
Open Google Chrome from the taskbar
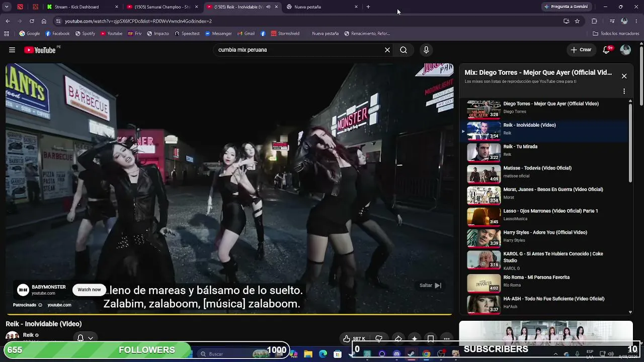click(426, 354)
